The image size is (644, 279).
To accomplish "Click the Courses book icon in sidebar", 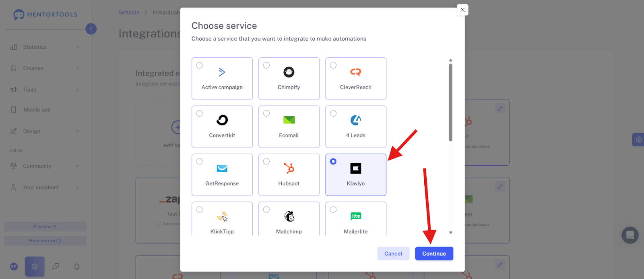I will [x=14, y=69].
